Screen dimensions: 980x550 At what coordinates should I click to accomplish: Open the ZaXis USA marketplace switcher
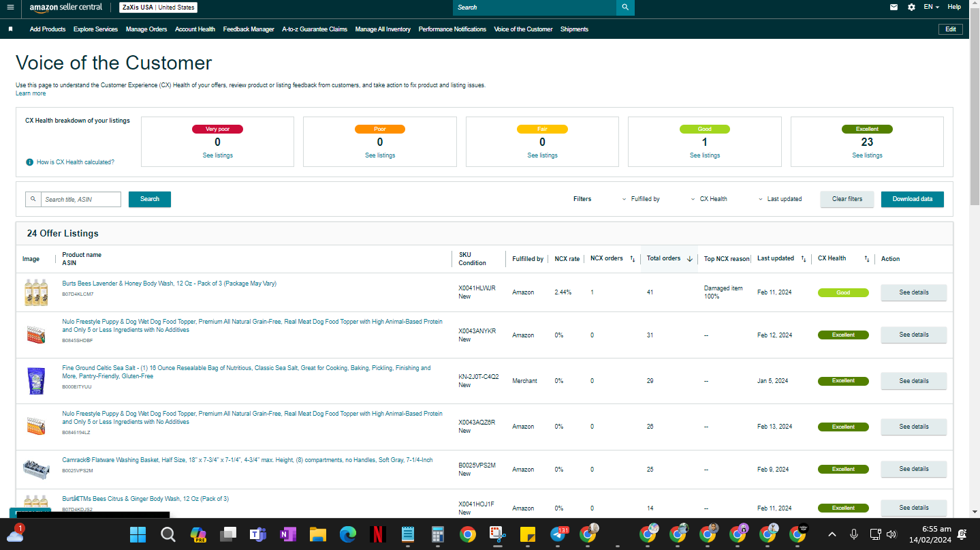click(x=158, y=7)
